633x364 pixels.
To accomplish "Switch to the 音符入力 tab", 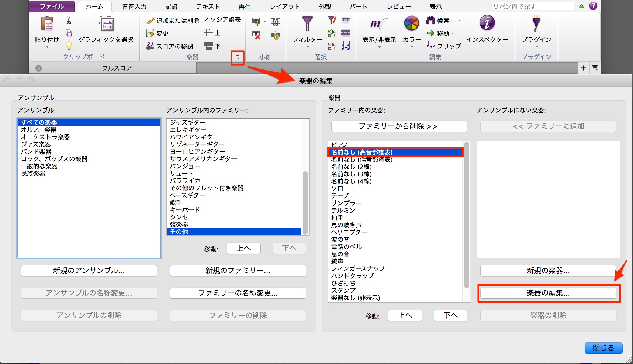I will click(134, 6).
